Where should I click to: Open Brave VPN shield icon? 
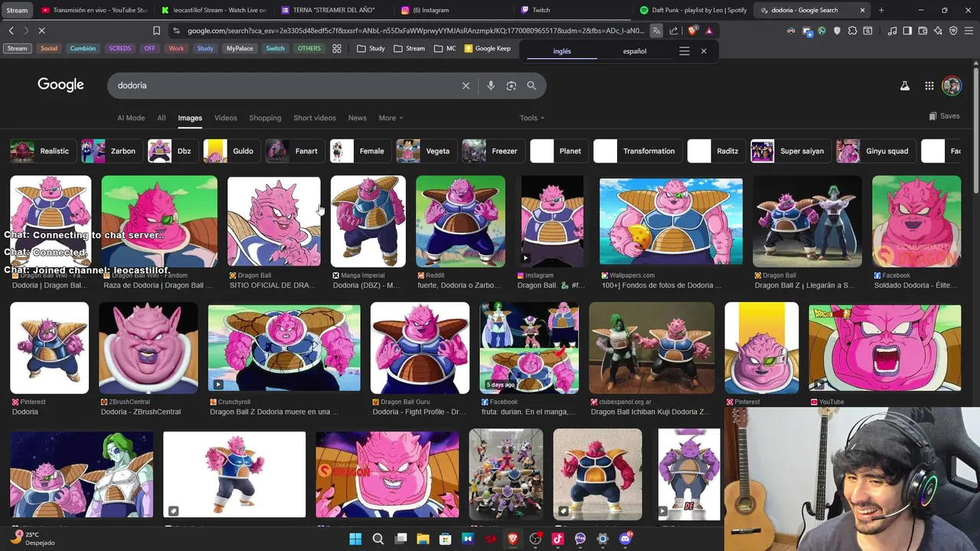pos(953,31)
